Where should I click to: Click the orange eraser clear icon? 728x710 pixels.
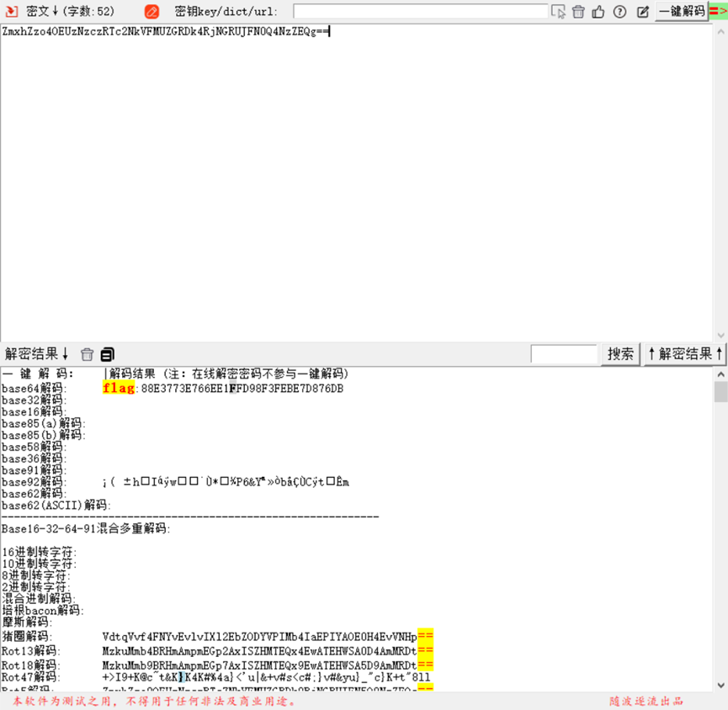[x=151, y=11]
